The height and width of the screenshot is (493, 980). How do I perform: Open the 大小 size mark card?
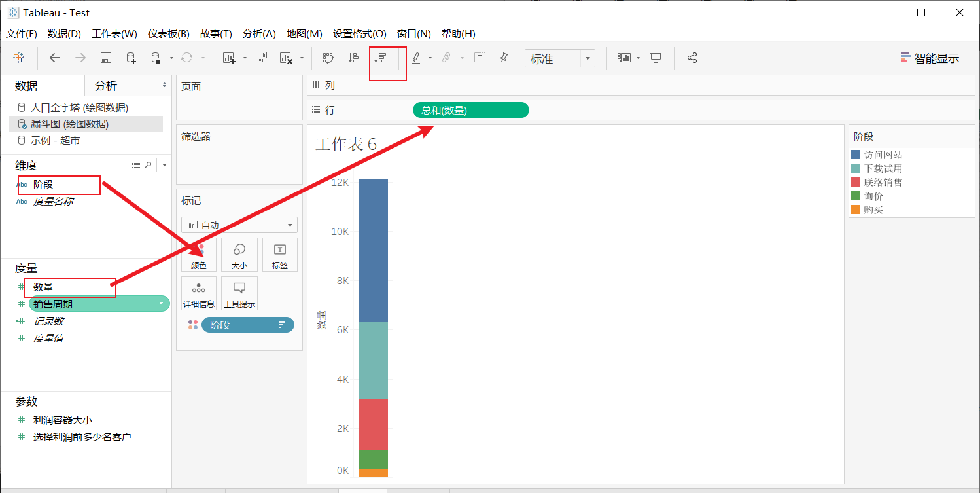tap(239, 255)
